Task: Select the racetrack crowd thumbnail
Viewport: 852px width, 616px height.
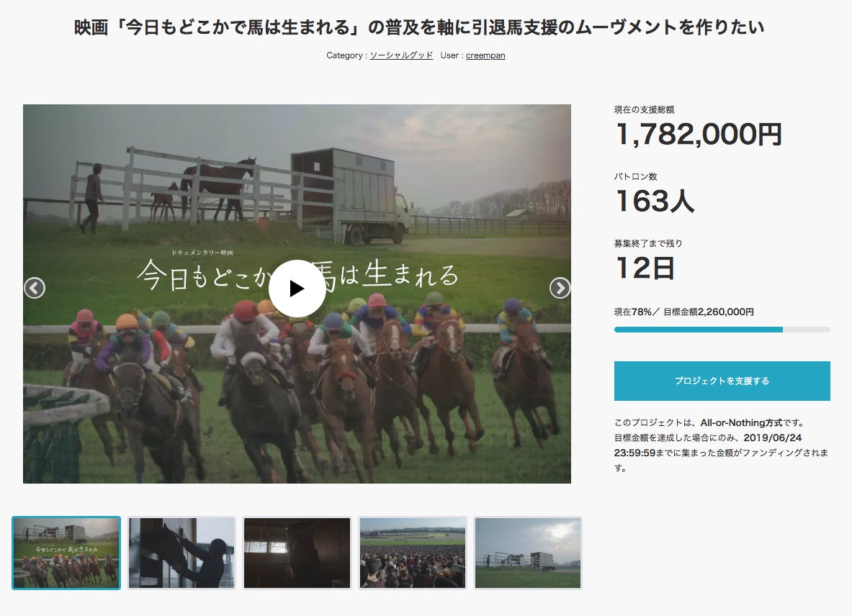Action: coord(413,553)
